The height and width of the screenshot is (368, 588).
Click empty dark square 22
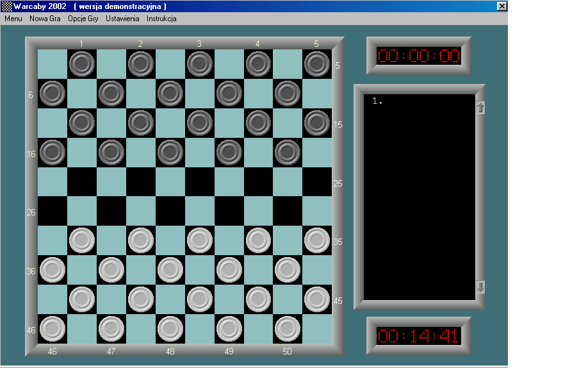pyautogui.click(x=141, y=181)
